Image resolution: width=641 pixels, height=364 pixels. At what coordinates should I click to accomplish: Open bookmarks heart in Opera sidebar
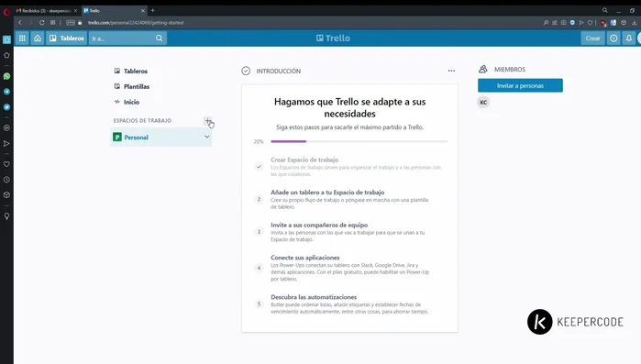tap(6, 164)
